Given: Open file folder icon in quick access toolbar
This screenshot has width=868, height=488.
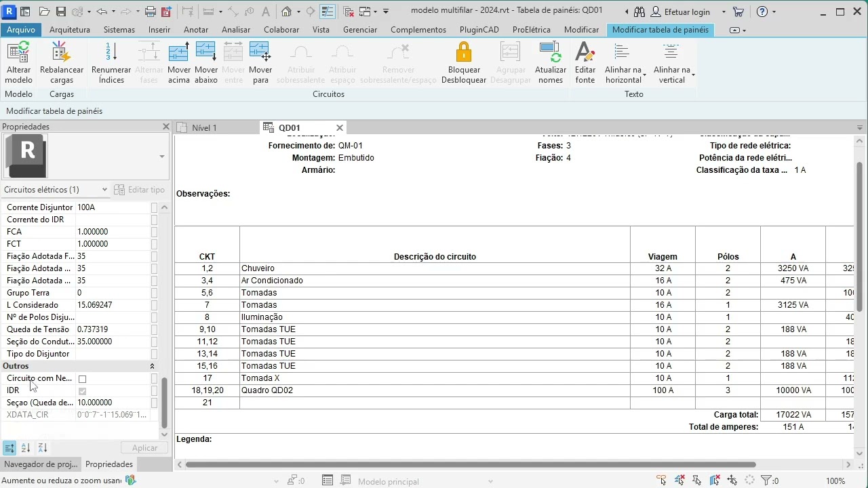Looking at the screenshot, I should (x=44, y=12).
